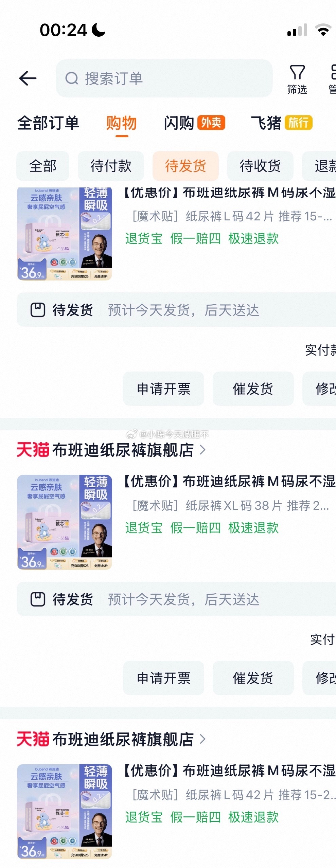The width and height of the screenshot is (336, 868).
Task: Open the XL码 38片 diaper product thumbnail
Action: tap(65, 522)
